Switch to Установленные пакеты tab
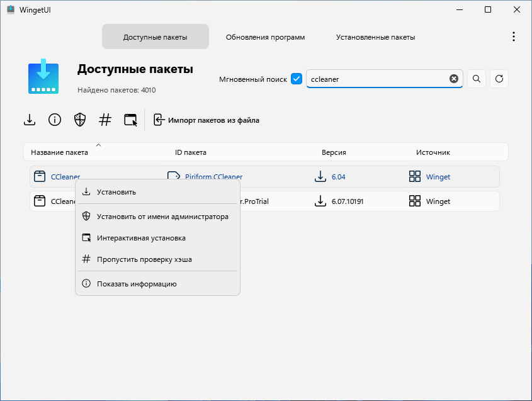The image size is (532, 401). (376, 37)
